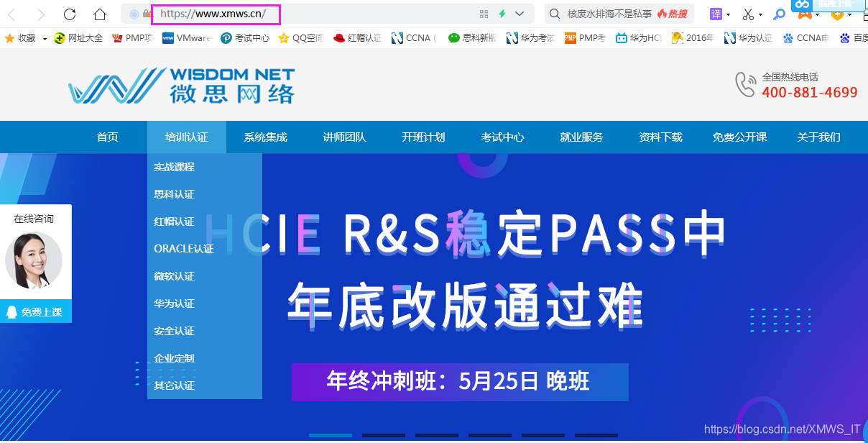Go back with the browser back arrow
The image size is (868, 443).
(13, 14)
